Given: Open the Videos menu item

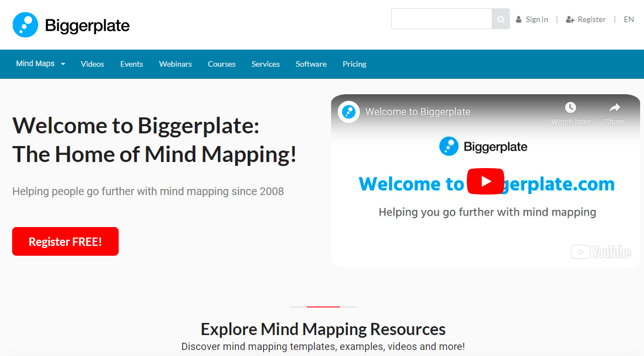Looking at the screenshot, I should 92,64.
